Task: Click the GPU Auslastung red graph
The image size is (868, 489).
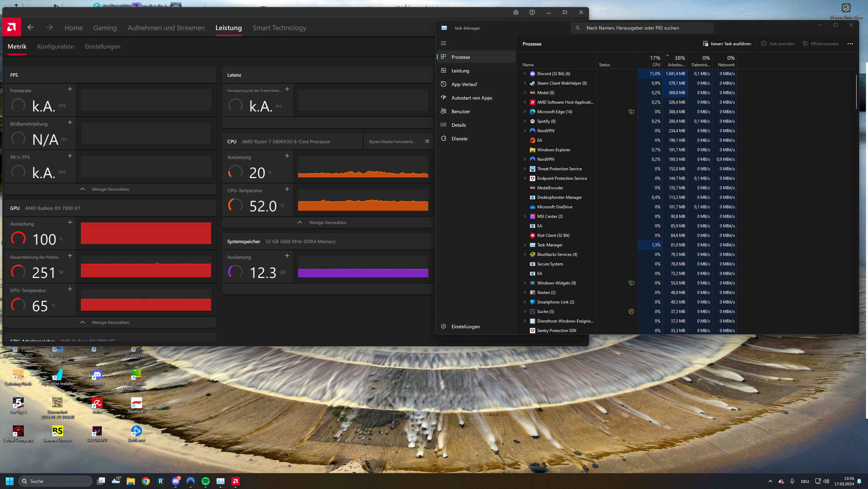Action: tap(145, 233)
